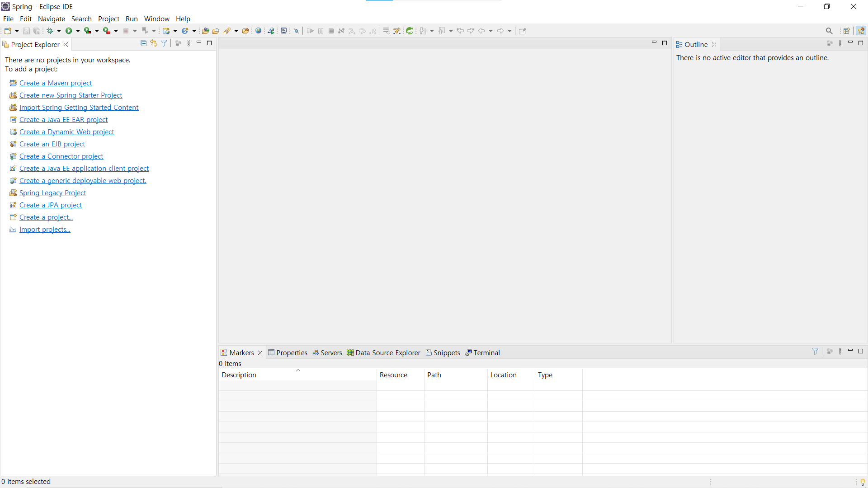Click the Debug bug icon
The height and width of the screenshot is (488, 868).
click(50, 31)
